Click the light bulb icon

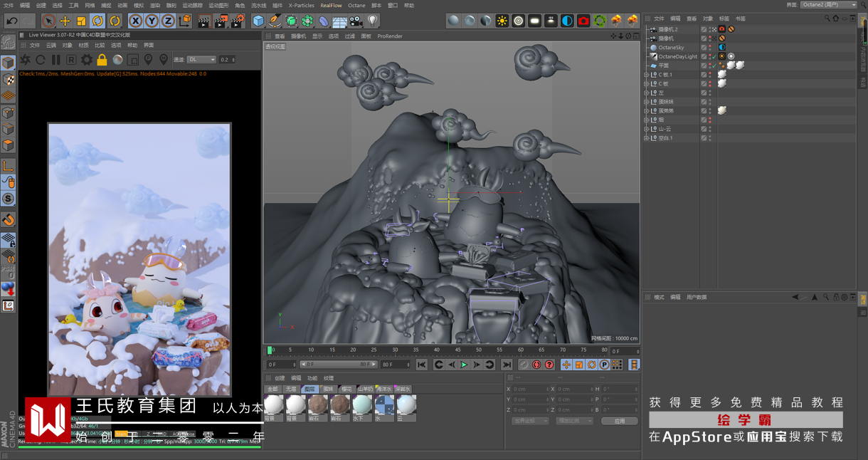[372, 21]
